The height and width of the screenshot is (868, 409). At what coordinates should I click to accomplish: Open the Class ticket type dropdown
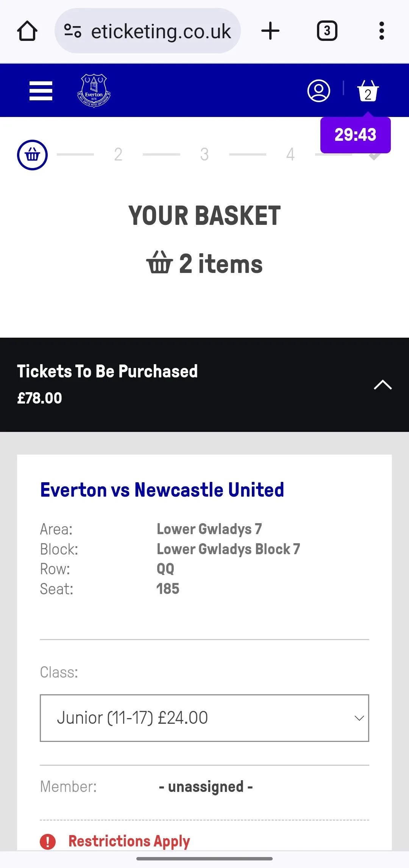pos(204,718)
